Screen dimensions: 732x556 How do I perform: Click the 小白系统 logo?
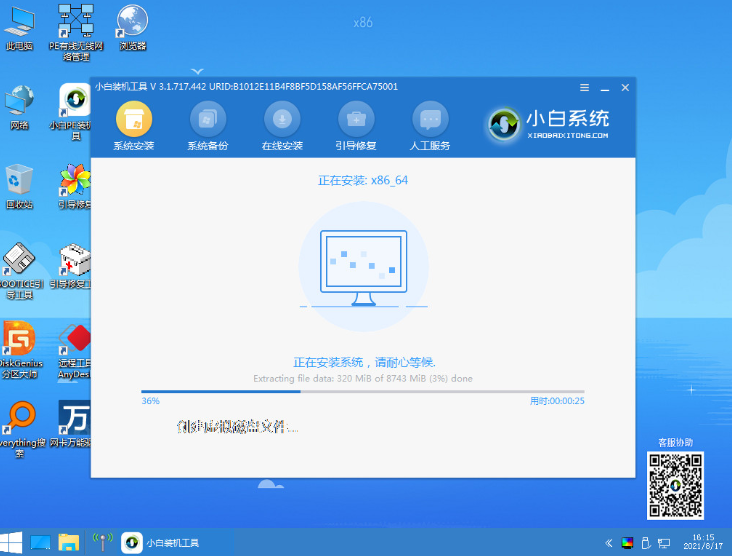pyautogui.click(x=548, y=124)
